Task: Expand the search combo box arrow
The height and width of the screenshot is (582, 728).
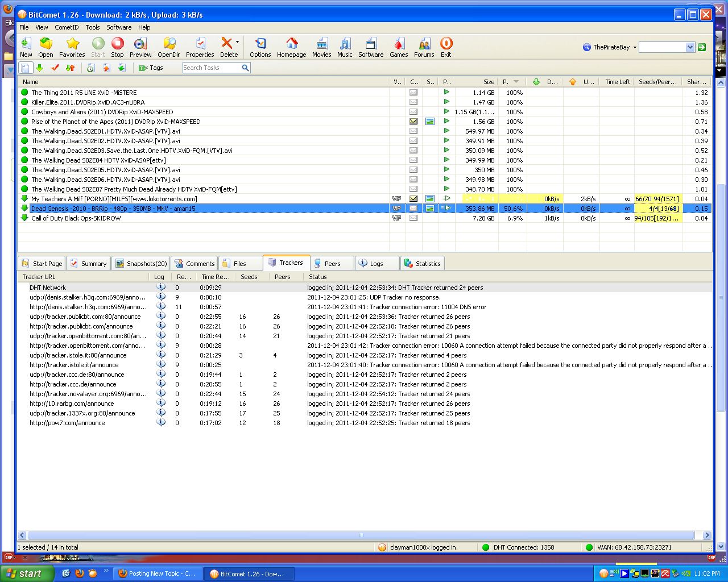Action: (690, 47)
